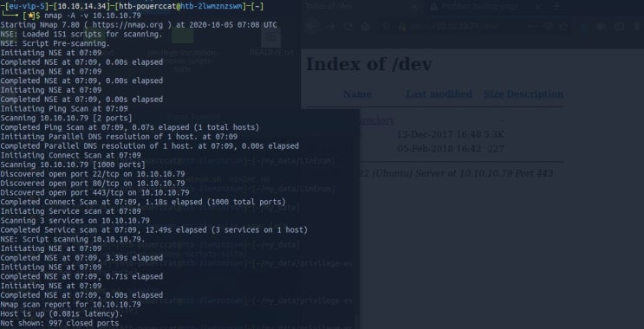Open the page actions three-dot menu

coord(533,26)
